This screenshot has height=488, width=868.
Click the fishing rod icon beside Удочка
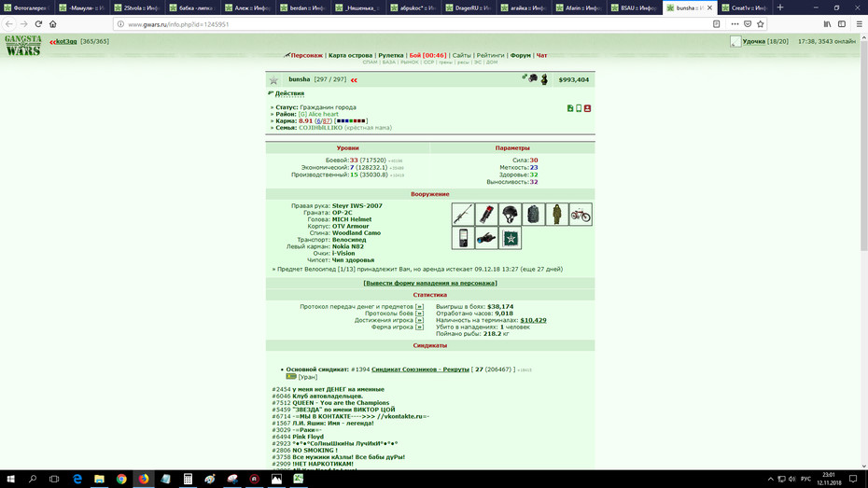735,41
